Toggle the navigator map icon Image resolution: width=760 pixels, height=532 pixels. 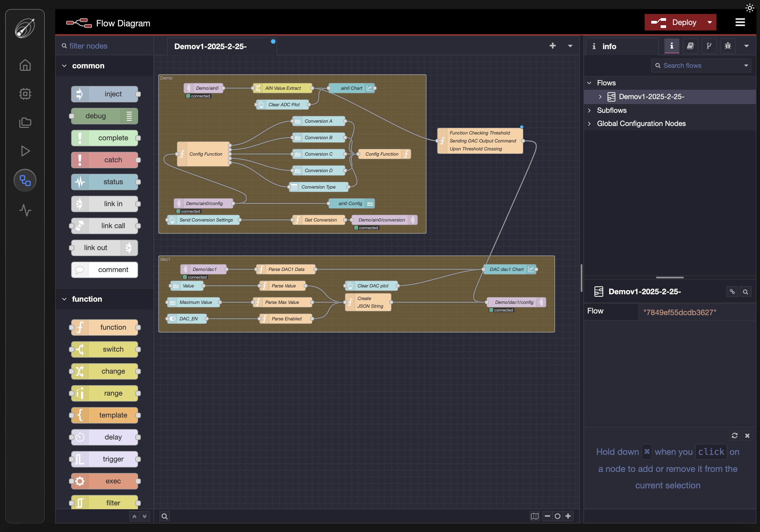click(x=535, y=516)
